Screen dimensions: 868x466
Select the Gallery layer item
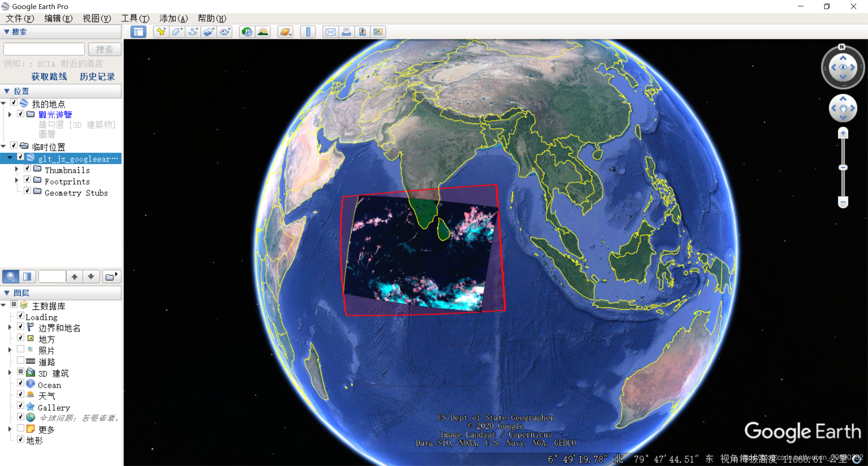tap(54, 408)
